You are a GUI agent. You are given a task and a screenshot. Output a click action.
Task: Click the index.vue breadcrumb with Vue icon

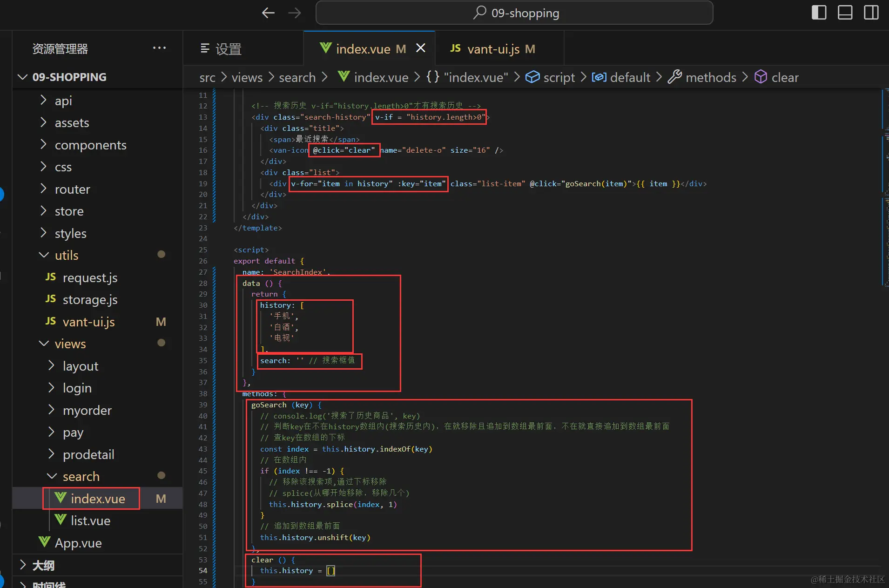pyautogui.click(x=373, y=77)
